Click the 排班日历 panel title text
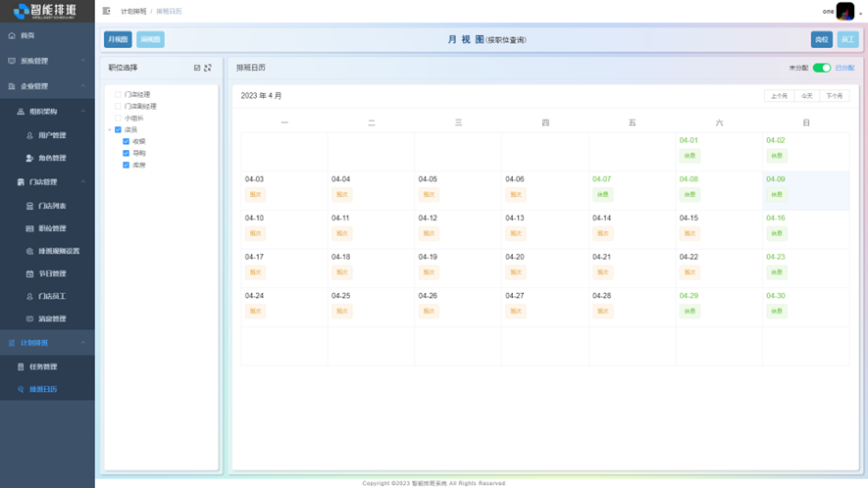 click(251, 68)
